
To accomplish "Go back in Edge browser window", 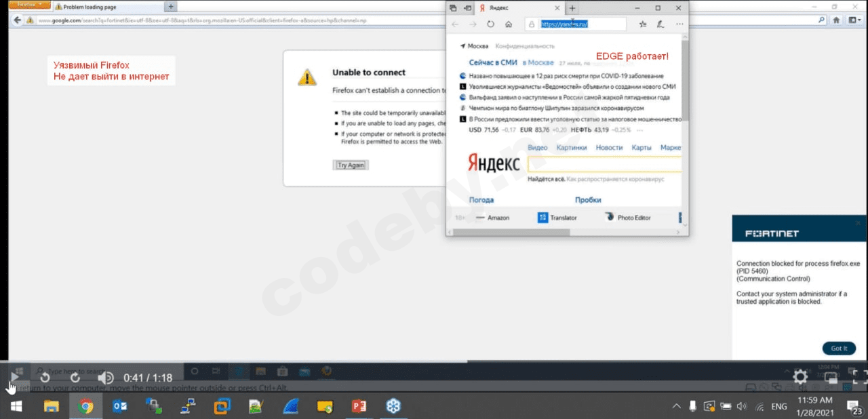I will 455,24.
